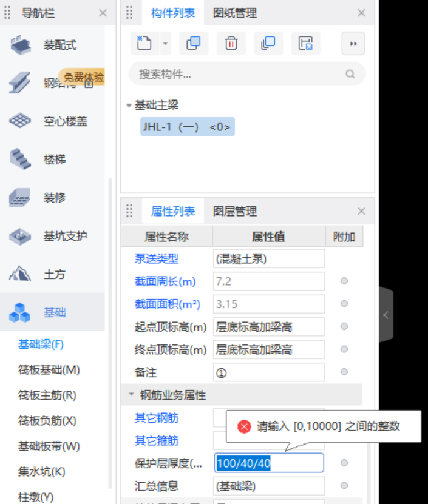
Task: Click the 汇总信息 value field
Action: (x=269, y=486)
